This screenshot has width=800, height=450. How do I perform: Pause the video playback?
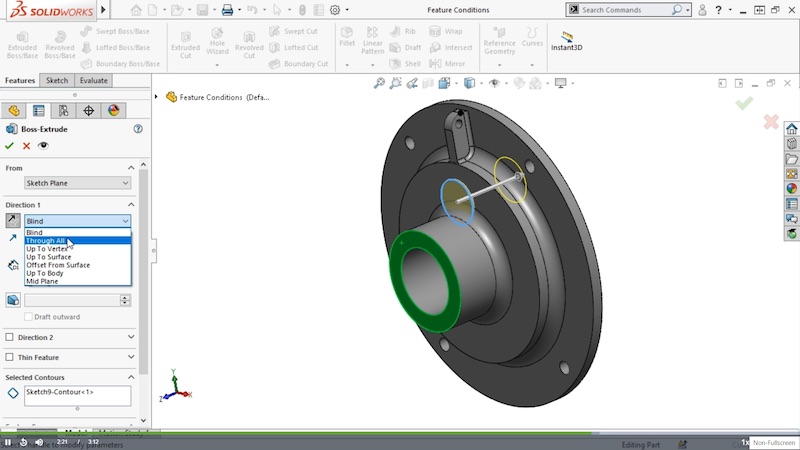tap(8, 442)
